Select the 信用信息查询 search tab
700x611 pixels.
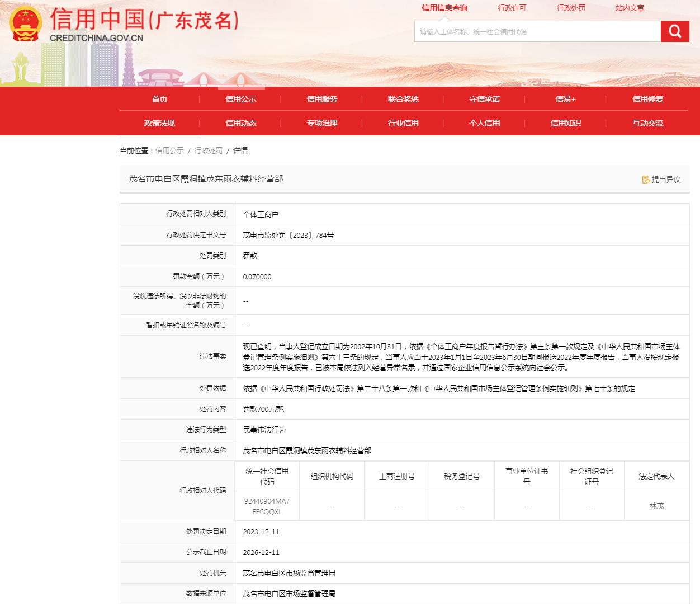pyautogui.click(x=444, y=8)
